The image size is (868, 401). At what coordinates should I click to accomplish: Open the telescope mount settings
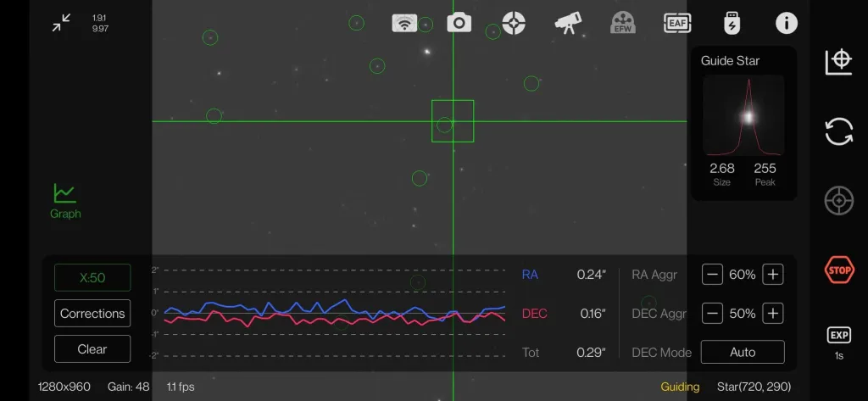pos(567,23)
